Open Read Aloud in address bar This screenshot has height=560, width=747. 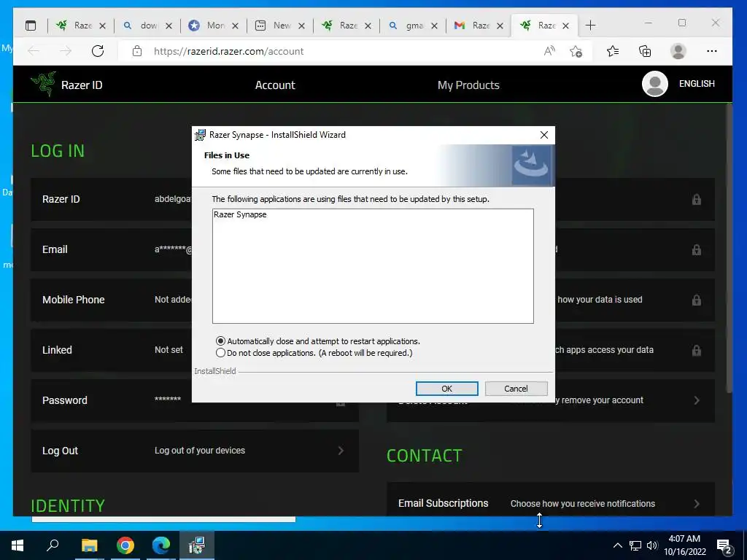549,51
